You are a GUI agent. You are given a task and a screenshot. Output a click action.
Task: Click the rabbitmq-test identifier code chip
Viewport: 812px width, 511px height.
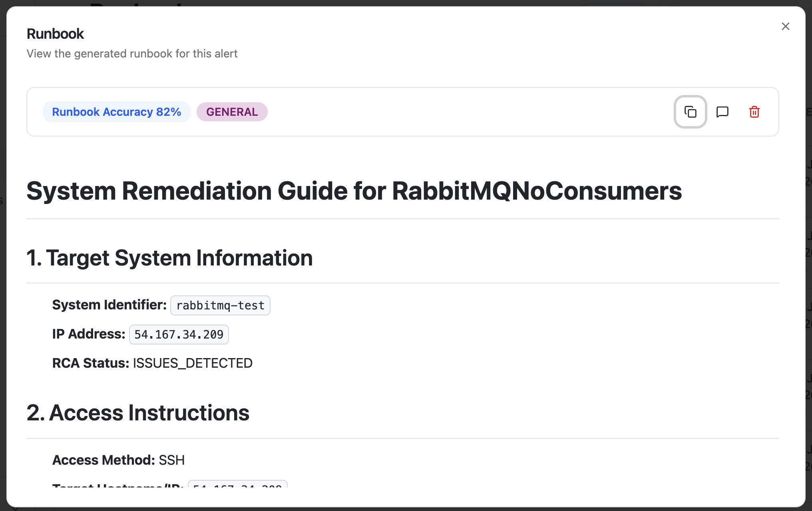(220, 305)
